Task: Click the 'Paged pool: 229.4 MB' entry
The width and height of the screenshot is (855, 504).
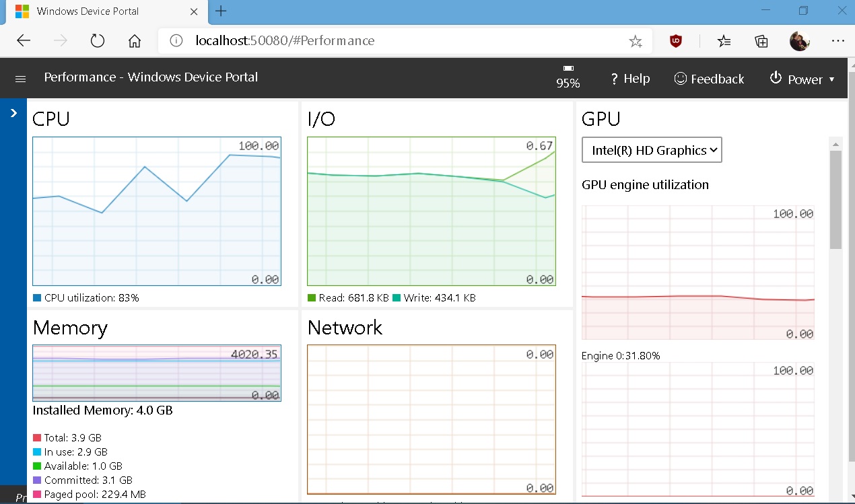Action: (x=95, y=495)
